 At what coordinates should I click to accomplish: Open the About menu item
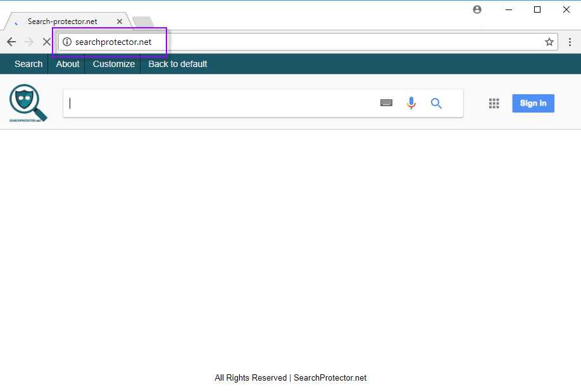(x=68, y=64)
